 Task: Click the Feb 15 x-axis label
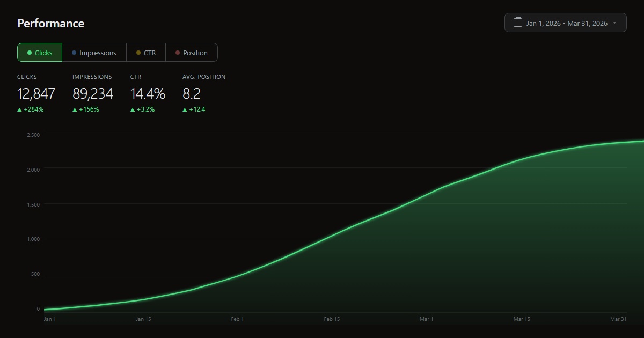332,319
